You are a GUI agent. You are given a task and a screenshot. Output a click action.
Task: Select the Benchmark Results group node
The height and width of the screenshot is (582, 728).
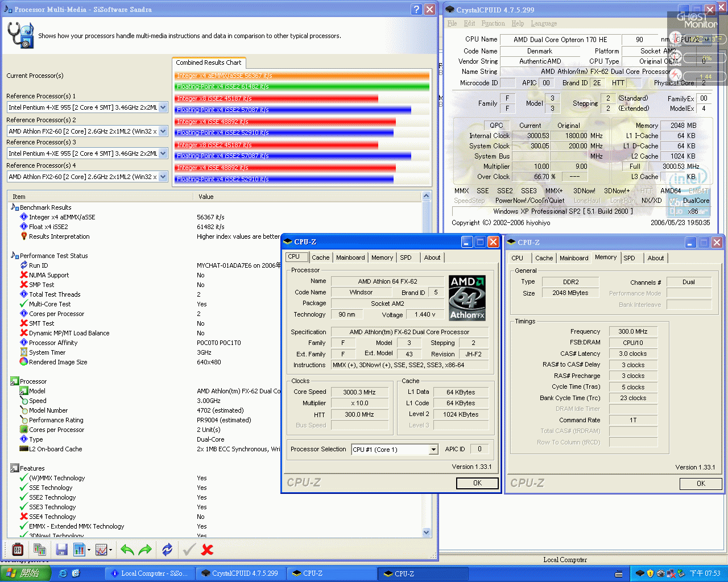(x=45, y=207)
